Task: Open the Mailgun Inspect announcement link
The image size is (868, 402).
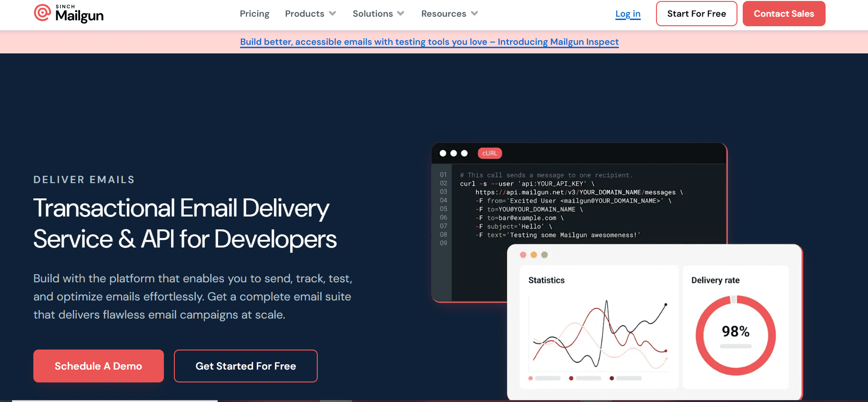Action: tap(429, 42)
